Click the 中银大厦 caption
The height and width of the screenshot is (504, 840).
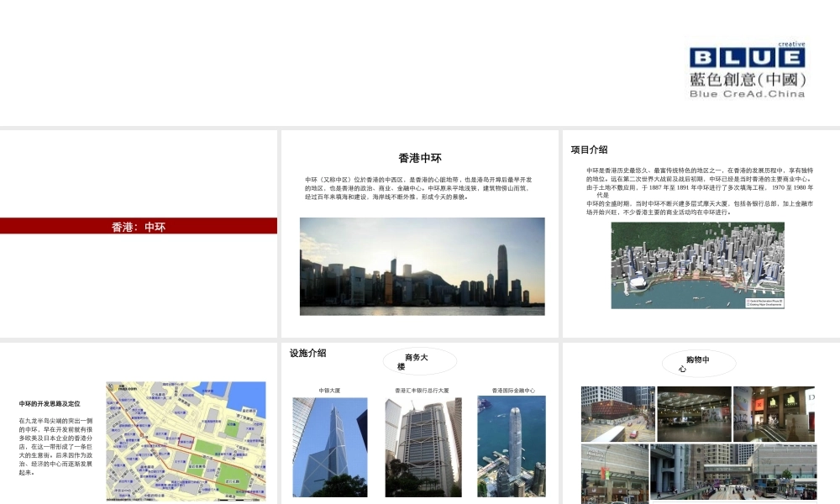click(x=329, y=391)
